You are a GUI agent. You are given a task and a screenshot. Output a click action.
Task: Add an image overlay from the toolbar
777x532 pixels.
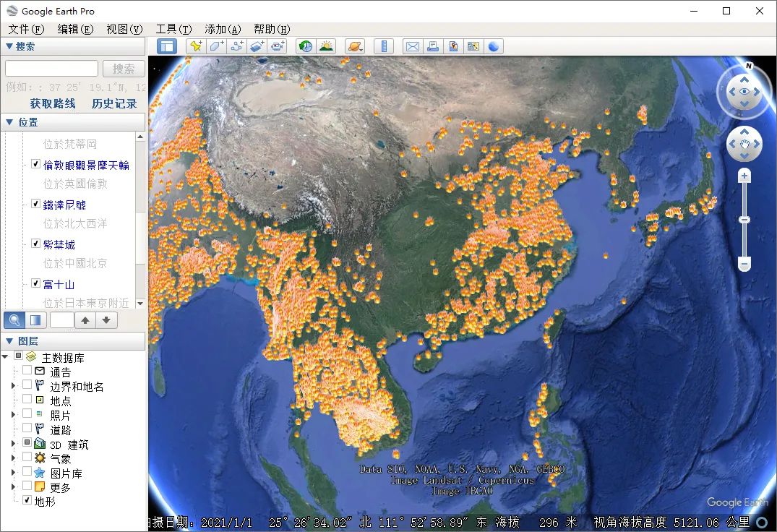pyautogui.click(x=257, y=46)
